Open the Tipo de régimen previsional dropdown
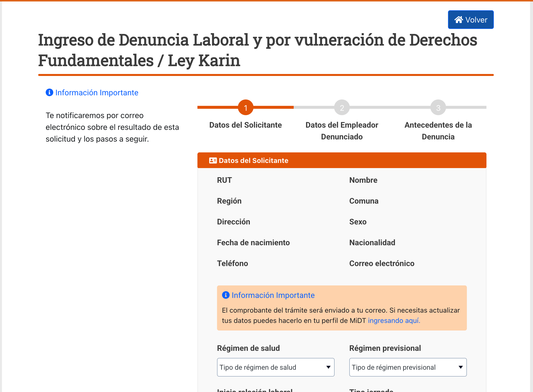 pos(408,367)
